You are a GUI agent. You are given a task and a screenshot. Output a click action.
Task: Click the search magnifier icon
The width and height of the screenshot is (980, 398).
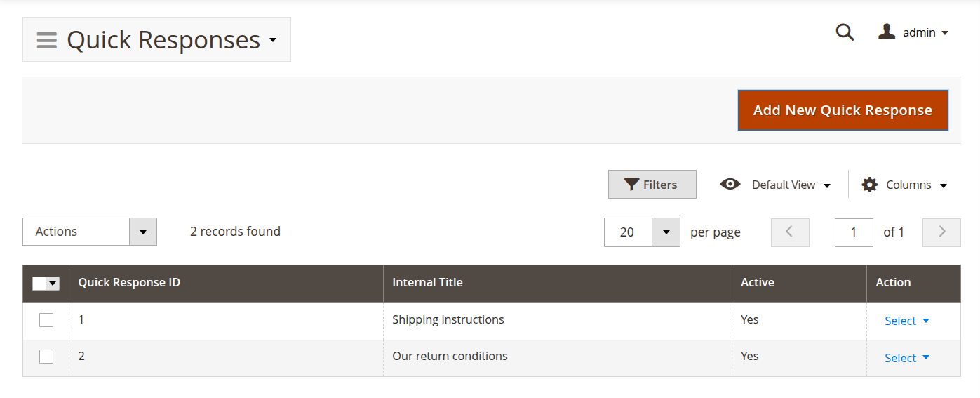(x=845, y=32)
